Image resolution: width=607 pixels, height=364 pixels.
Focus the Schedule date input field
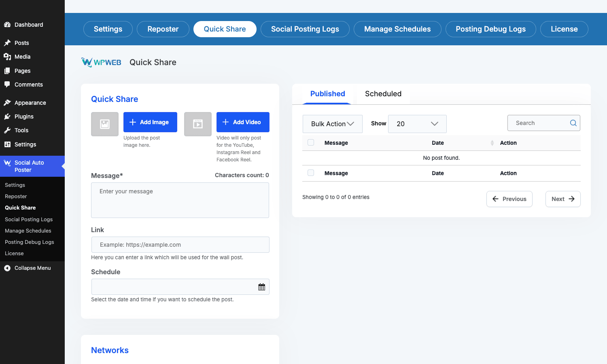tap(180, 287)
